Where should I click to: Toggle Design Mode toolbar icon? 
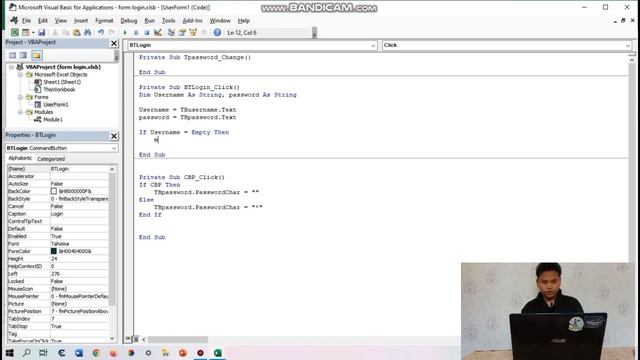pos(158,33)
